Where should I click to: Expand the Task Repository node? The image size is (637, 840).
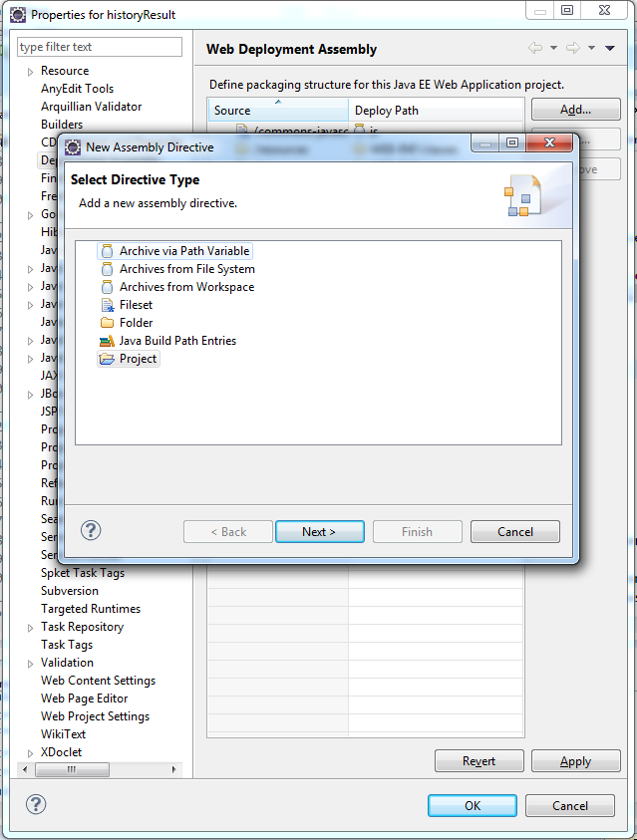pos(30,628)
